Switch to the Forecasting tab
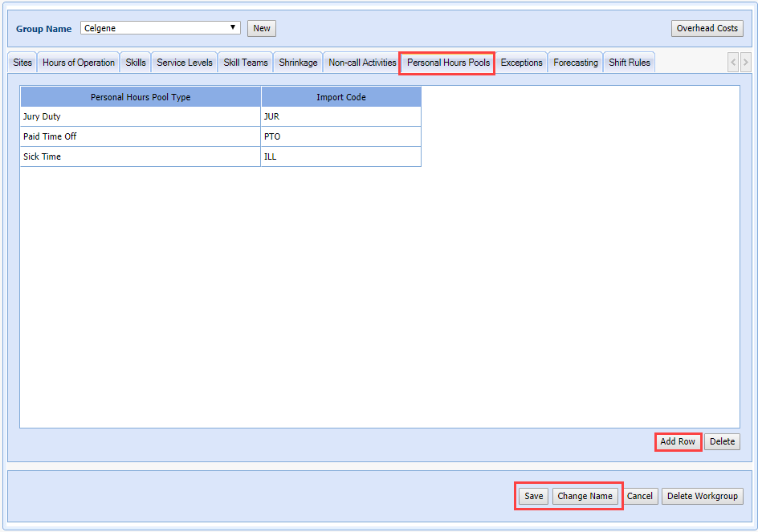 point(576,63)
